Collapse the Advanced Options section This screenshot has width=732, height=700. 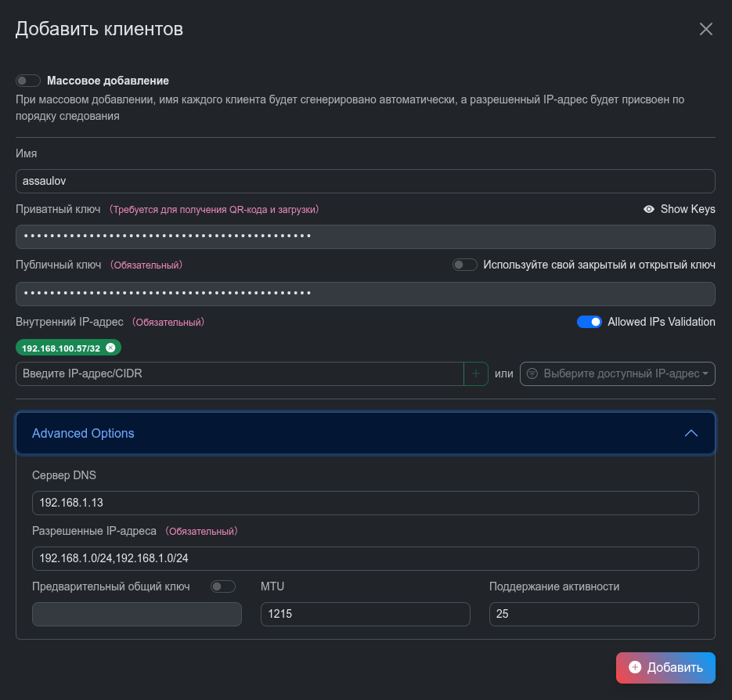83,433
